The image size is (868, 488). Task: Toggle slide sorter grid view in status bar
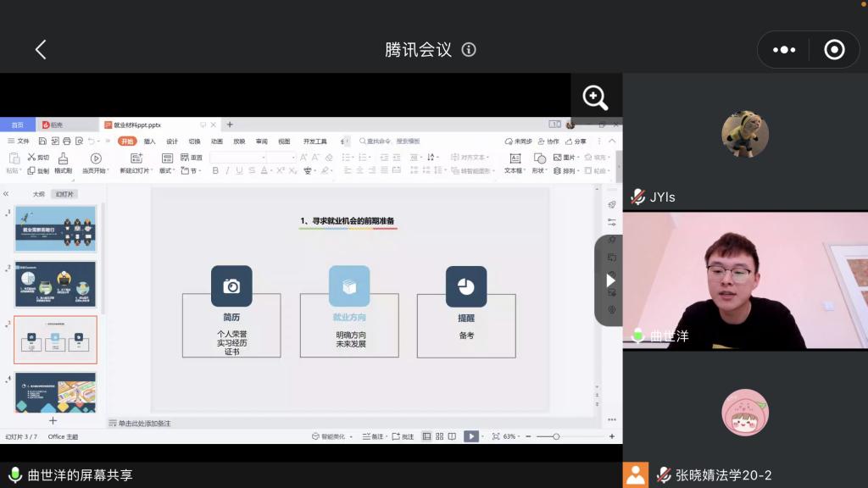tap(439, 436)
